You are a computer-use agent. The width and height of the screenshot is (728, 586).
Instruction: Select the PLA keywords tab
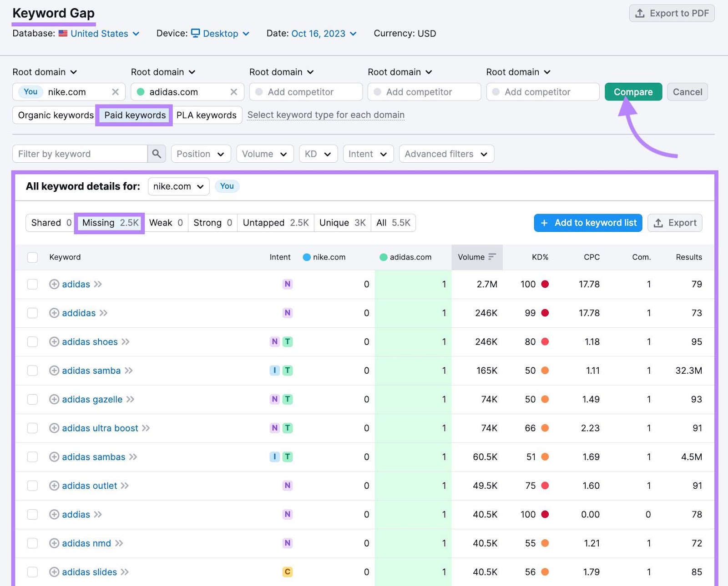click(x=207, y=115)
